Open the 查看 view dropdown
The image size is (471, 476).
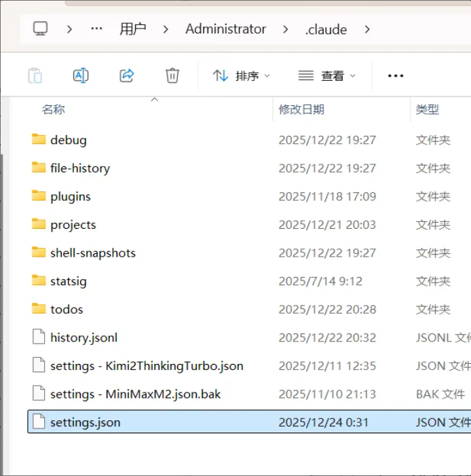(x=326, y=75)
